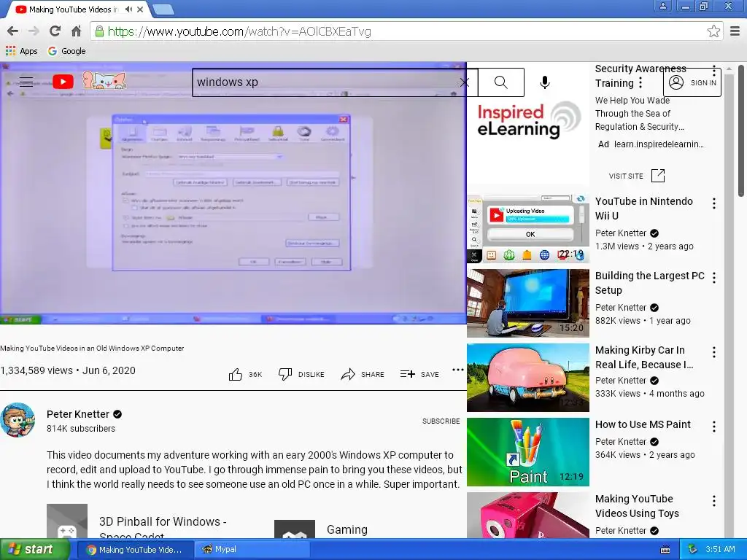The width and height of the screenshot is (747, 560).
Task: Bookmark this page with the star icon
Action: coord(713,31)
